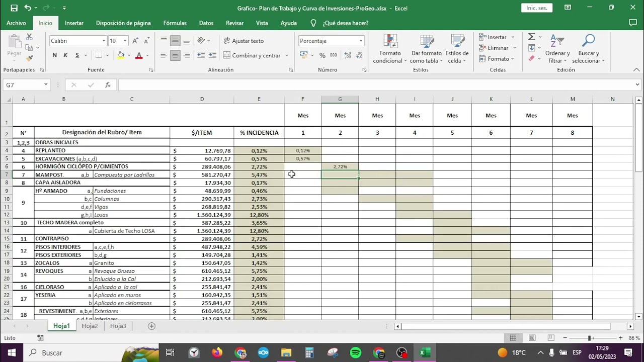Decrease indent icon
Image resolution: width=644 pixels, height=362 pixels.
[201, 55]
